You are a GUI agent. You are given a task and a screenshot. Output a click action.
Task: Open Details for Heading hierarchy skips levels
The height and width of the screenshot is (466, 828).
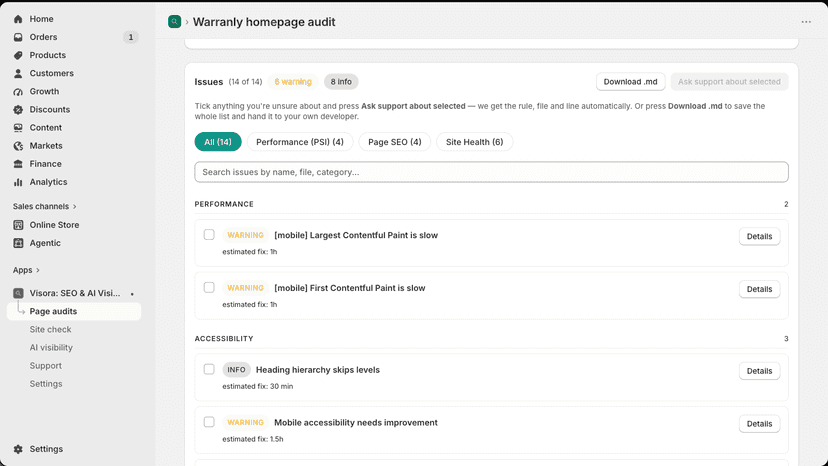pos(759,371)
